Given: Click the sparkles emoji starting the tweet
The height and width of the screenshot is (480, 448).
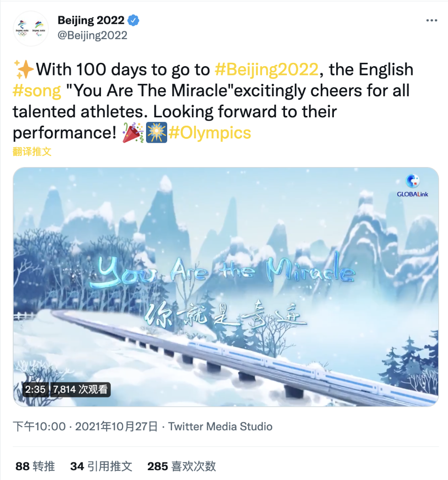Looking at the screenshot, I should [23, 70].
